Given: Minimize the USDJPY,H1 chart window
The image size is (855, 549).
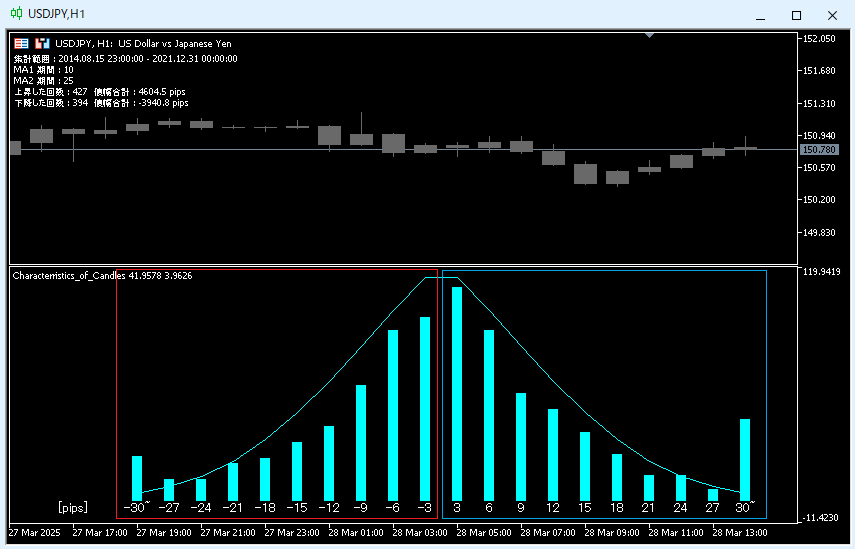Looking at the screenshot, I should point(760,16).
